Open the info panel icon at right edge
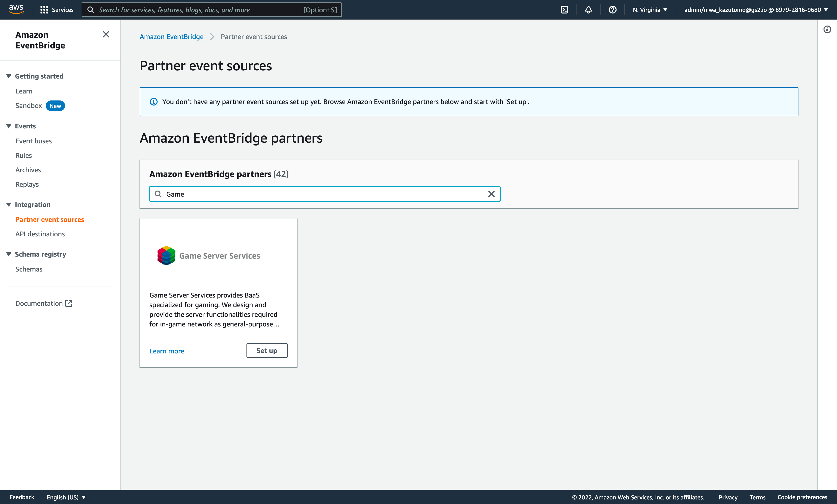 (827, 30)
